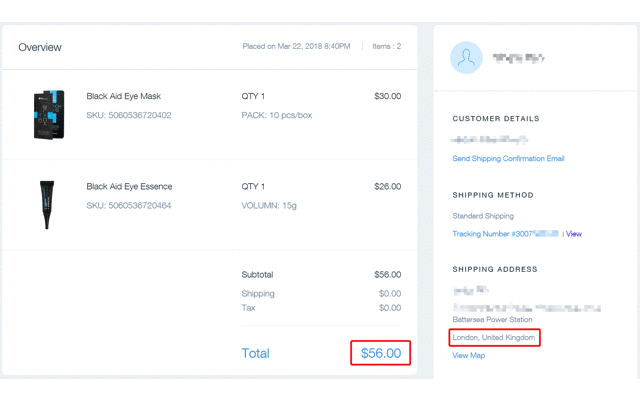The width and height of the screenshot is (640, 400).
Task: Click the Battersea Power Station address line
Action: tap(492, 320)
